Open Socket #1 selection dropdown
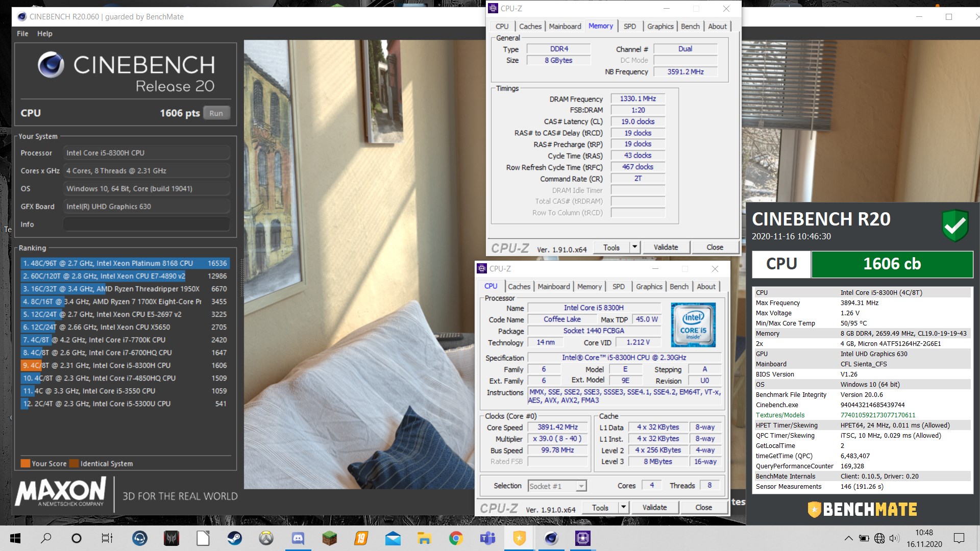Screen dimensions: 980x551 coord(557,486)
